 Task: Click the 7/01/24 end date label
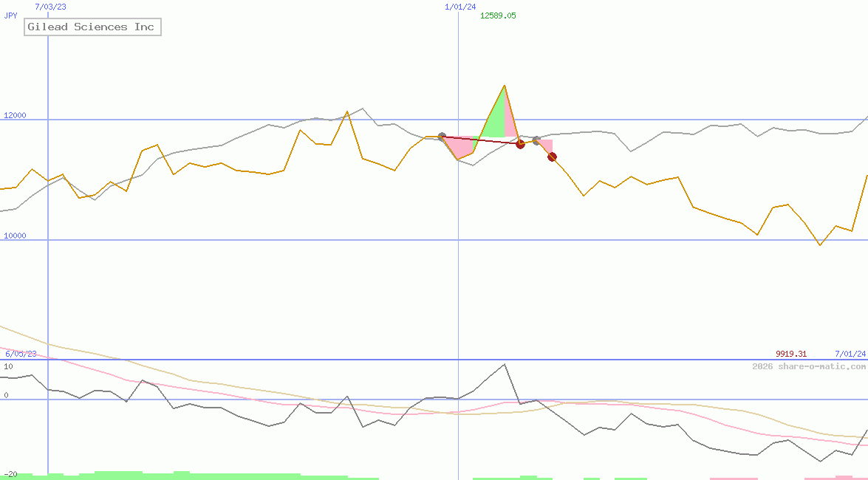(x=850, y=353)
